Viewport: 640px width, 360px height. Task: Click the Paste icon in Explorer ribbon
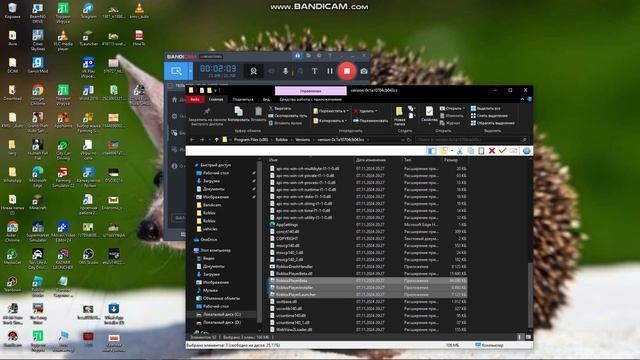[x=258, y=113]
